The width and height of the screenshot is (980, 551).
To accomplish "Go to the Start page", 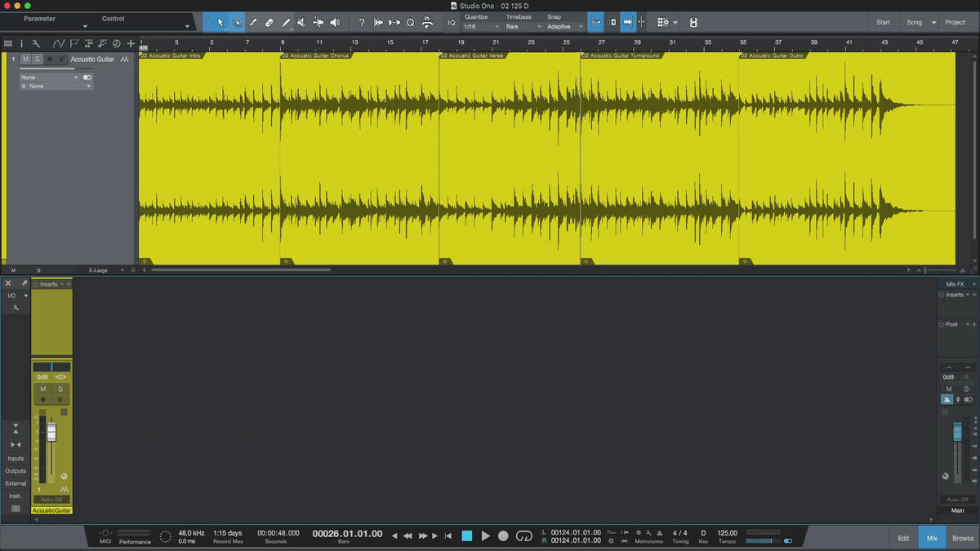I will [x=883, y=23].
